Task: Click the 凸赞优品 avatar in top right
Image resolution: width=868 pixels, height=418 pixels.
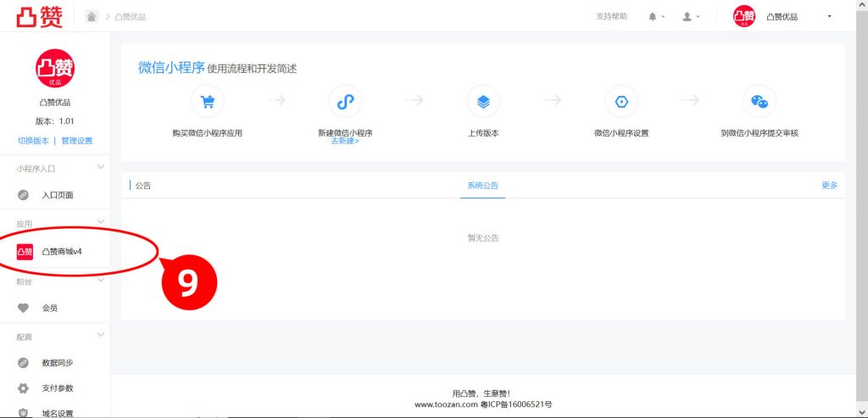Action: pos(744,17)
